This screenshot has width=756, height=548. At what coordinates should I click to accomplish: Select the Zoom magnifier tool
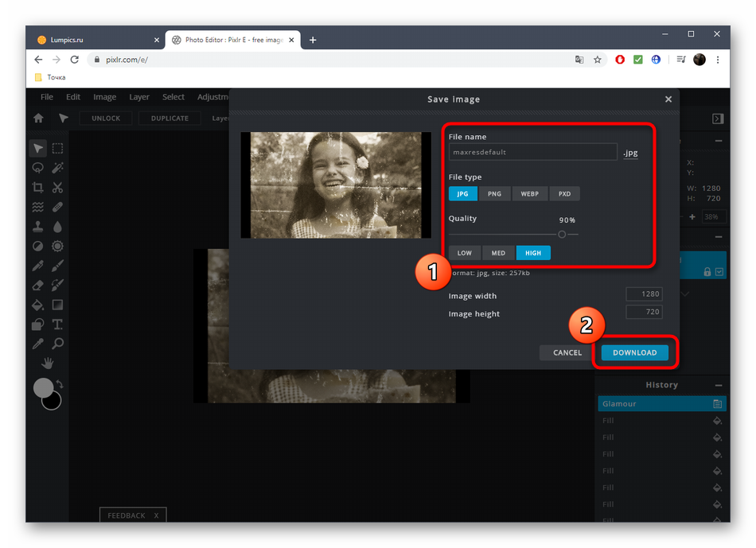[58, 344]
